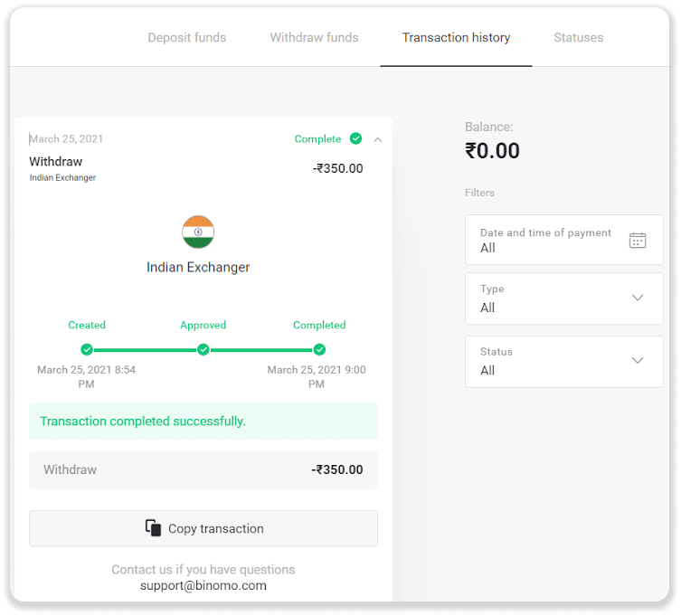Open the Type filter dropdown
The height and width of the screenshot is (616, 681).
(x=563, y=299)
